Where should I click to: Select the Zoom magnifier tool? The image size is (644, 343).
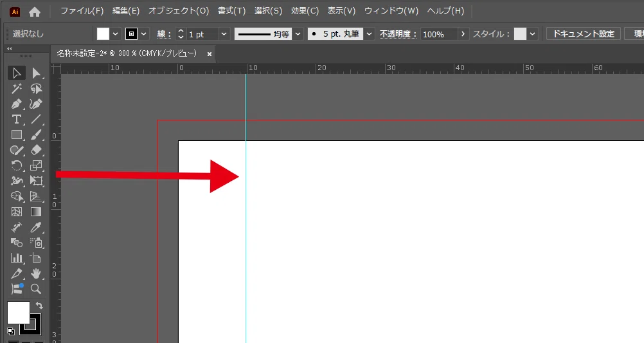[x=36, y=289]
